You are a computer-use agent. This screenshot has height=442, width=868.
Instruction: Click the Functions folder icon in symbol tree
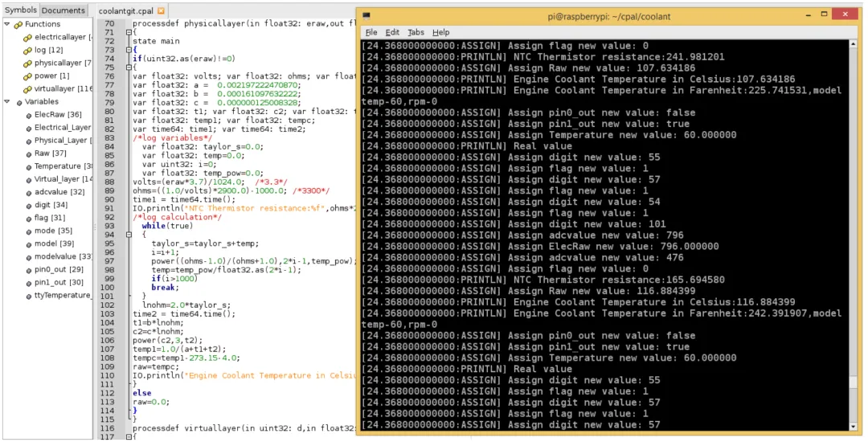[x=18, y=24]
